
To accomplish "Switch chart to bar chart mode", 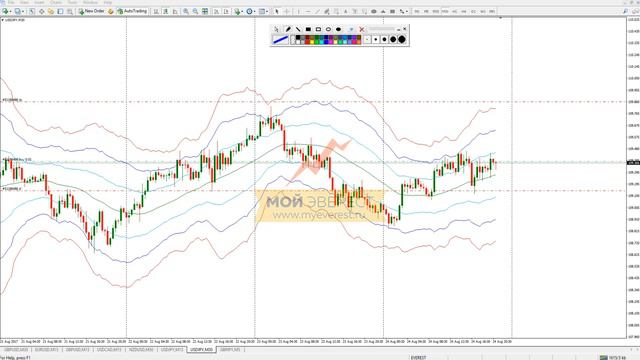I will click(x=156, y=11).
